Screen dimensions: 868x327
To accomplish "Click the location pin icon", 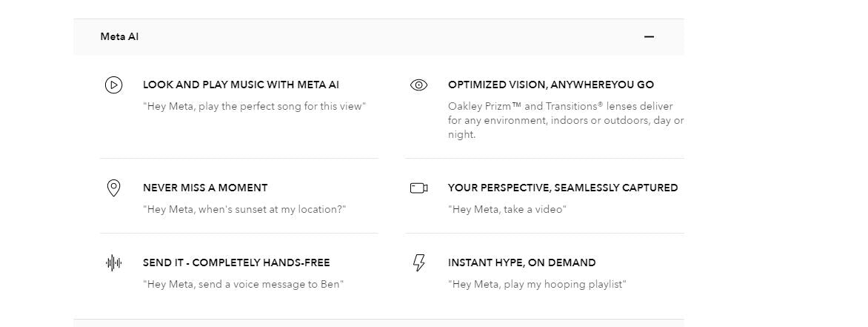I will [x=113, y=188].
